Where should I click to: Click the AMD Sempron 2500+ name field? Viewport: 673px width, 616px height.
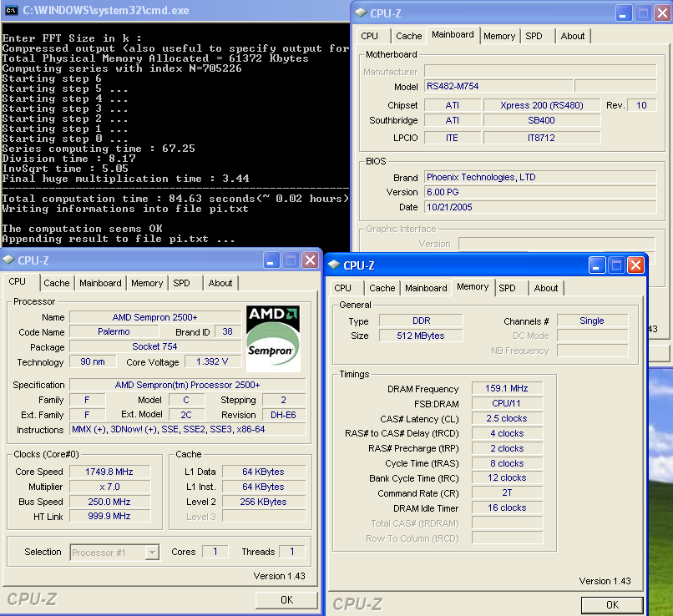point(155,317)
